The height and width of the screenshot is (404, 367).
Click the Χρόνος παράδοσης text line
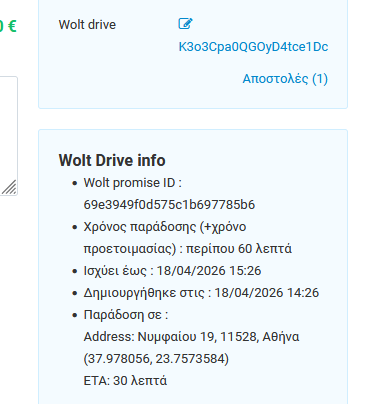click(x=165, y=227)
